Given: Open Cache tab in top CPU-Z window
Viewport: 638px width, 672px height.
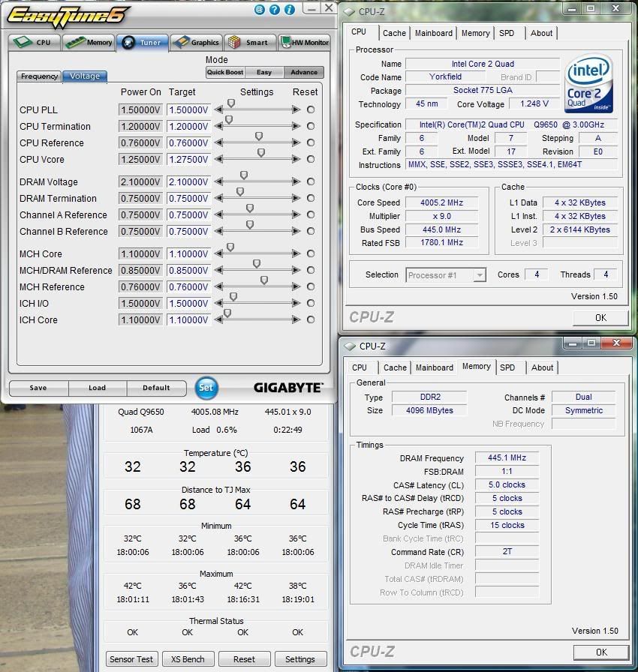Looking at the screenshot, I should click(x=394, y=33).
